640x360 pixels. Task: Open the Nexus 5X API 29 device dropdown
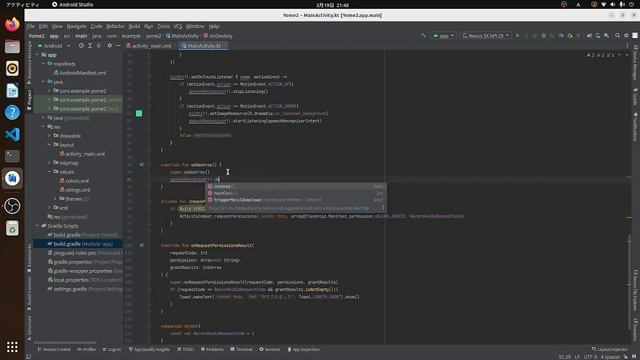pyautogui.click(x=485, y=36)
